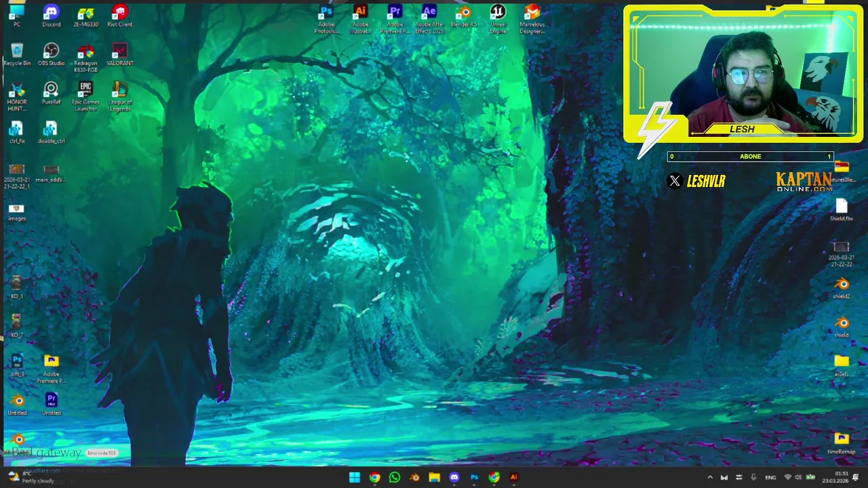Launch OBS Studio from the desktop

coord(51,55)
